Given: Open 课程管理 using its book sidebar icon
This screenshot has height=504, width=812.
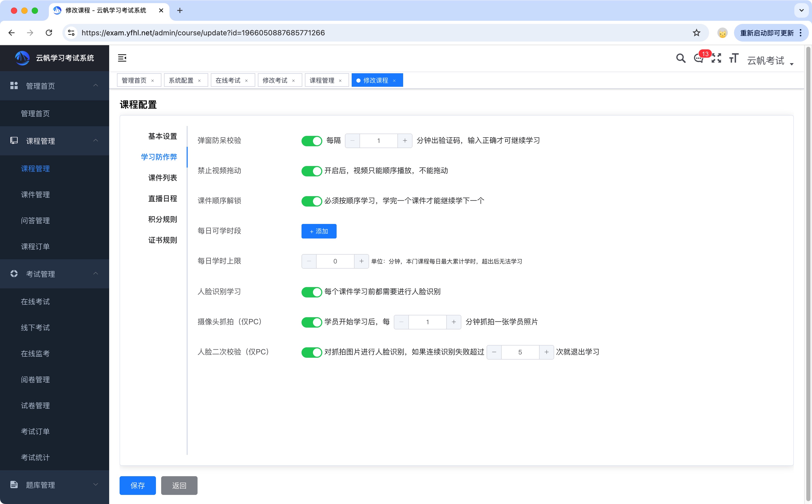Looking at the screenshot, I should (x=14, y=140).
